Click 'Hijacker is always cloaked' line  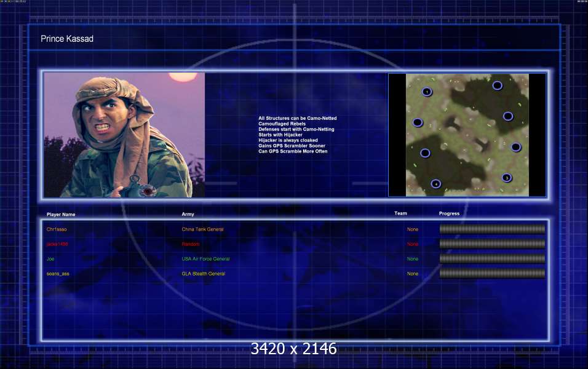tap(288, 140)
